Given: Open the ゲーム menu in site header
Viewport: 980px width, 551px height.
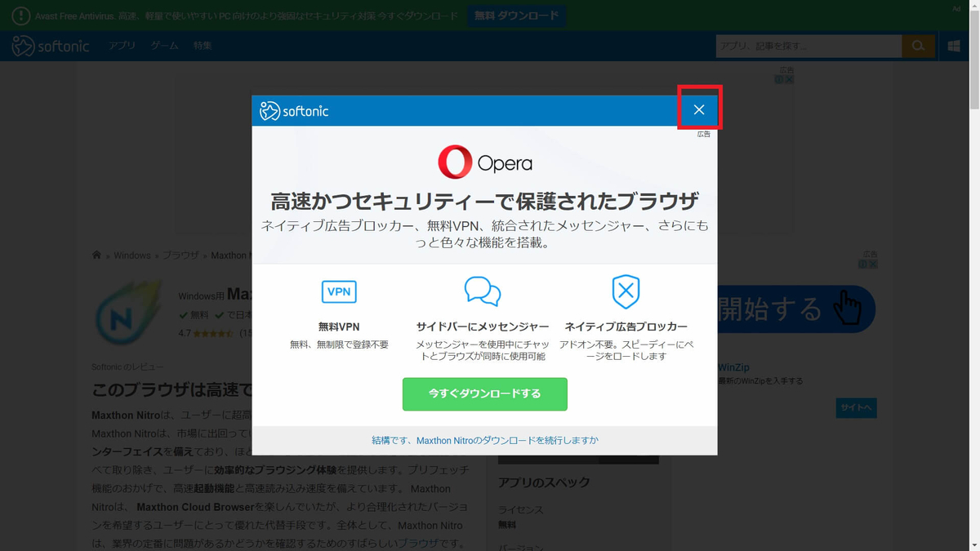Looking at the screenshot, I should click(x=164, y=46).
